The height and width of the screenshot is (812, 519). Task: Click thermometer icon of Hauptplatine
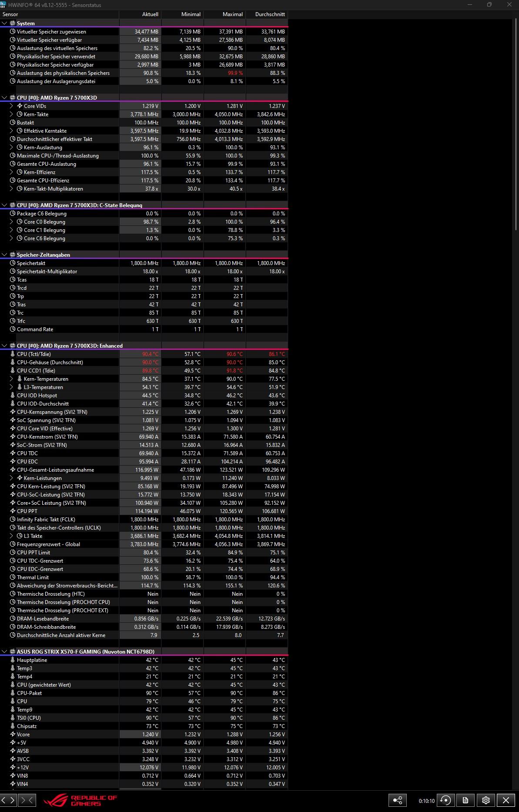[x=13, y=660]
